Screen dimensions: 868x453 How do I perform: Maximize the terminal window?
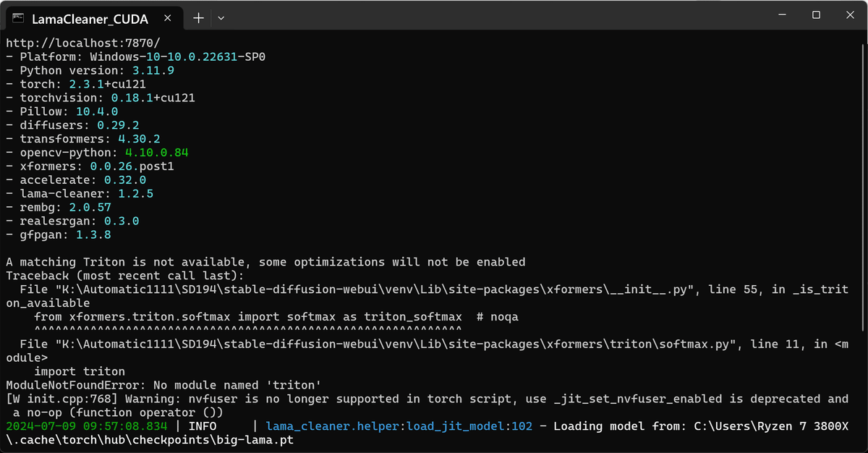pyautogui.click(x=817, y=14)
